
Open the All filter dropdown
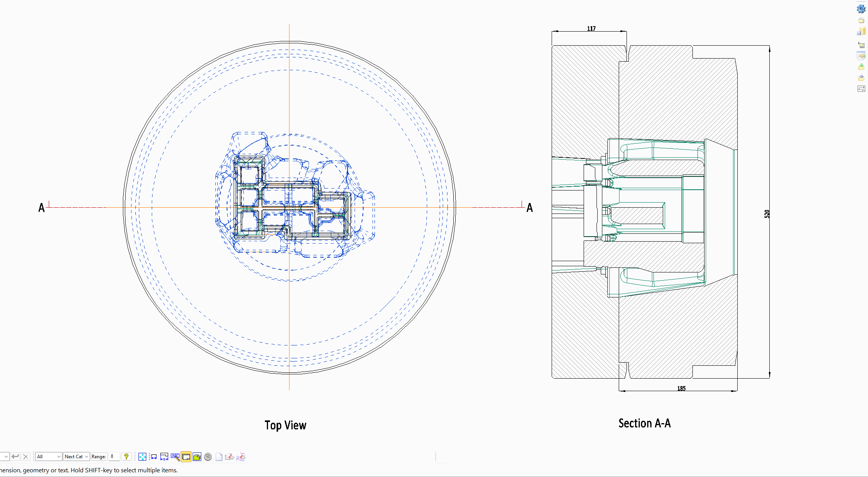pos(48,457)
